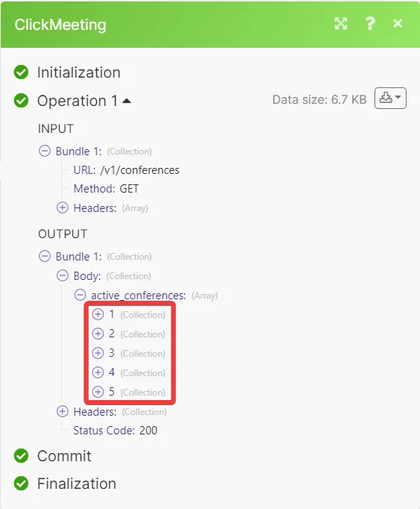The height and width of the screenshot is (509, 420).
Task: Expand collection item 2
Action: point(98,334)
